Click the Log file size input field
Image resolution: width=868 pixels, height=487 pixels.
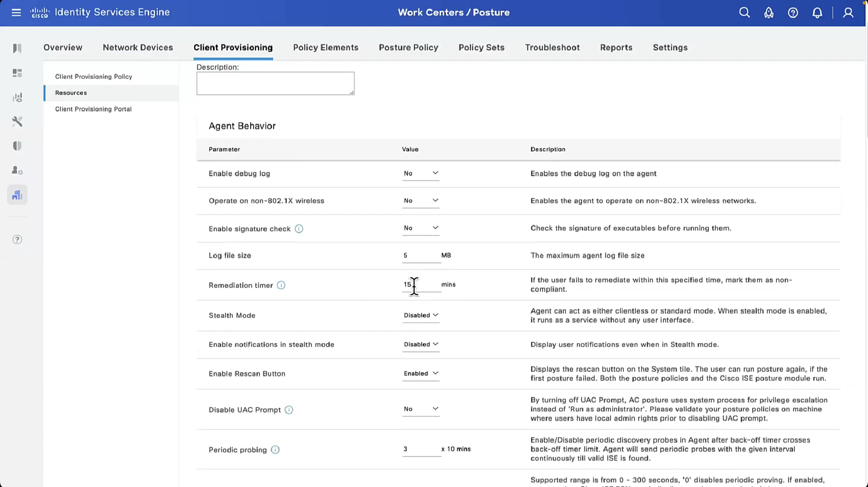pos(420,255)
